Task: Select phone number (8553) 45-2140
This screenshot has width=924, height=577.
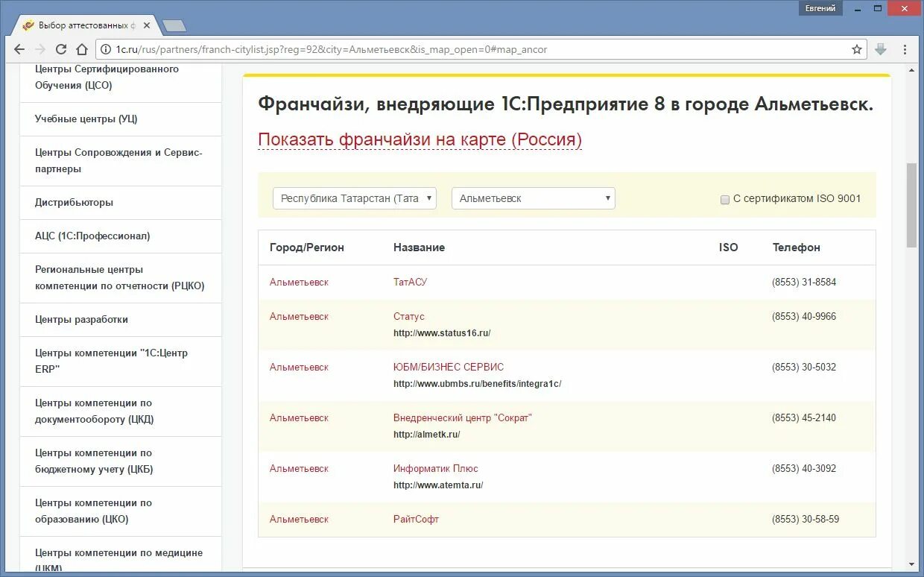Action: click(x=804, y=418)
